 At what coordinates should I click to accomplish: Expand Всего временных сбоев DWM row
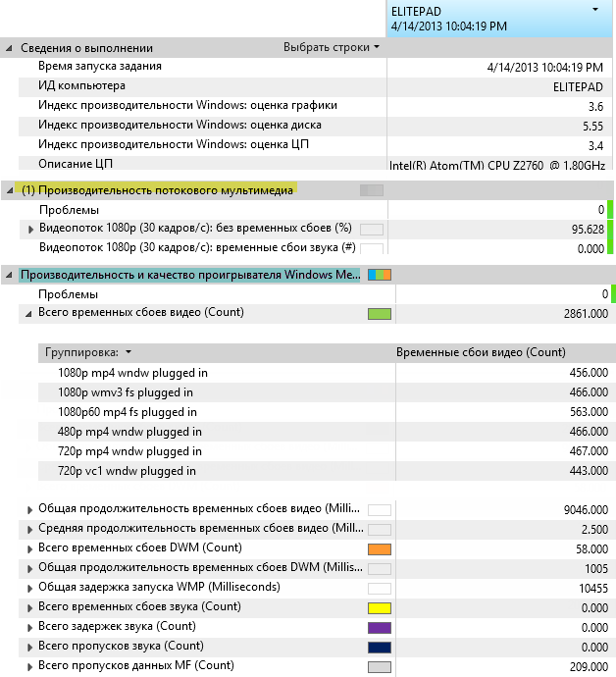pyautogui.click(x=29, y=549)
